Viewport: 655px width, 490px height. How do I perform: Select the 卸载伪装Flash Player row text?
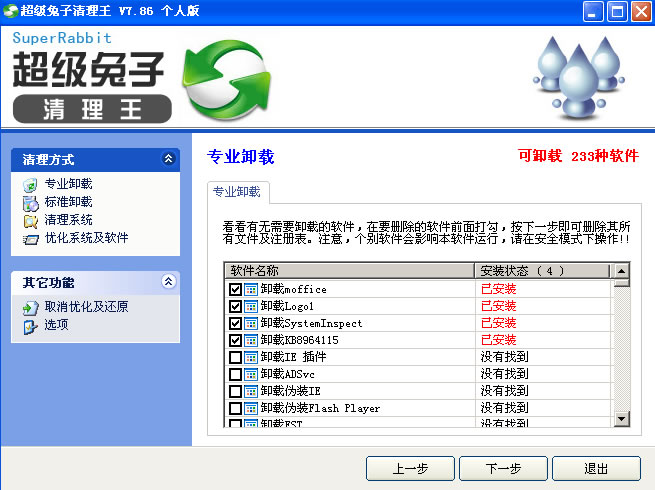pyautogui.click(x=320, y=408)
